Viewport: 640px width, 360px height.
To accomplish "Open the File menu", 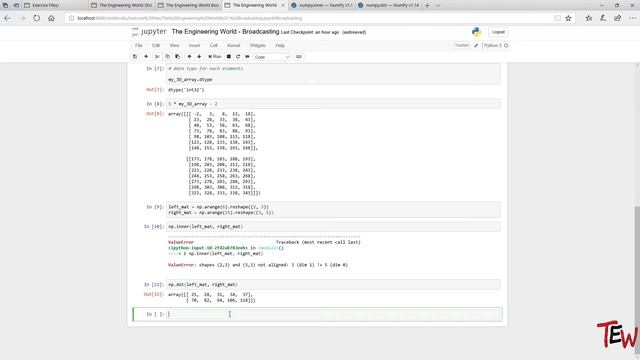I will click(x=139, y=45).
